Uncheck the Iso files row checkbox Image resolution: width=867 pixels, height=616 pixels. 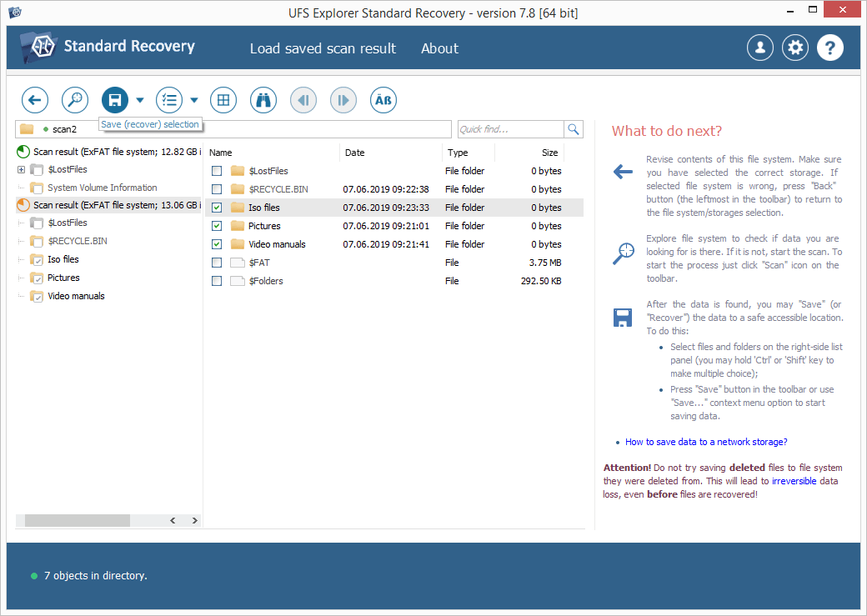pyautogui.click(x=217, y=208)
